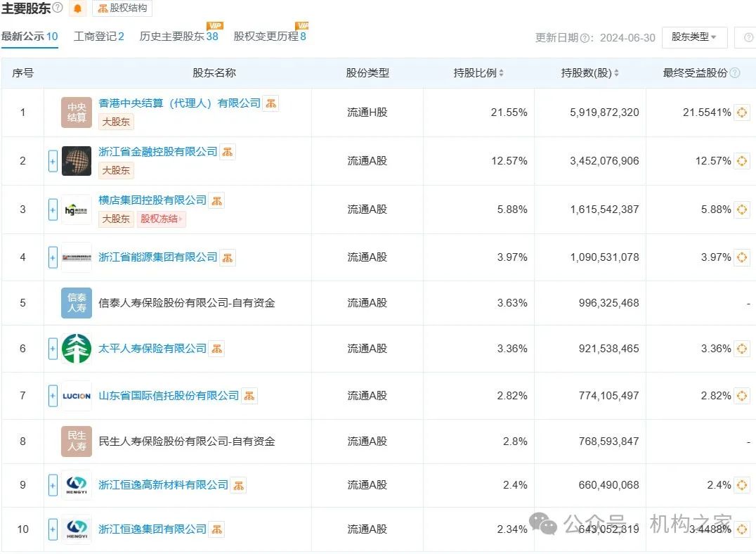This screenshot has height=554, width=756.
Task: Click equity structure icon beside 太平人寿保险
Action: (x=217, y=349)
